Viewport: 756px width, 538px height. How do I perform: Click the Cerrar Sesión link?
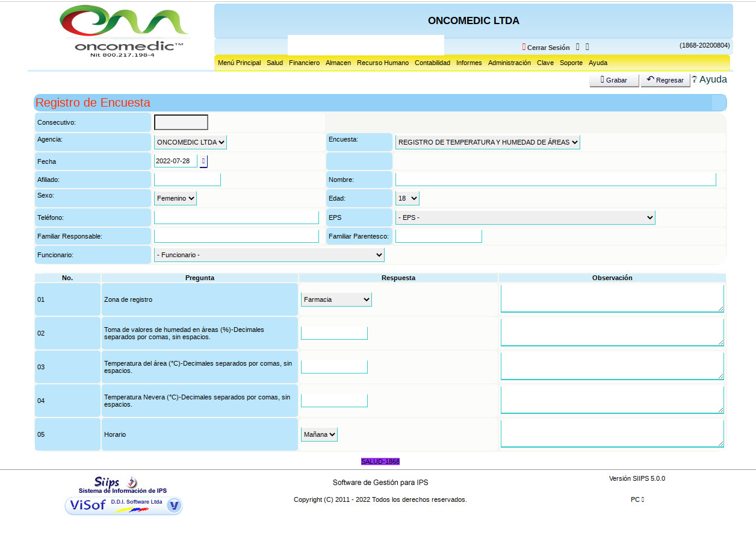click(548, 48)
